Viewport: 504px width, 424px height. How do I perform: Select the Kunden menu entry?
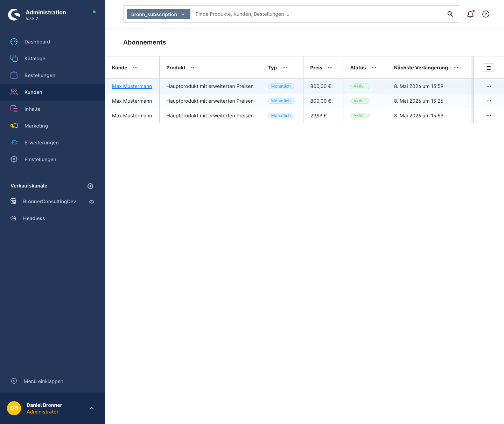[52, 92]
